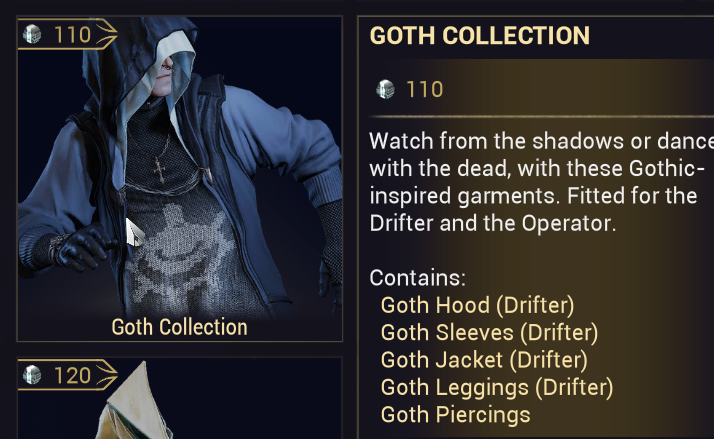The width and height of the screenshot is (714, 439).
Task: Select Goth Sleeves (Drifter) entry
Action: (x=489, y=332)
